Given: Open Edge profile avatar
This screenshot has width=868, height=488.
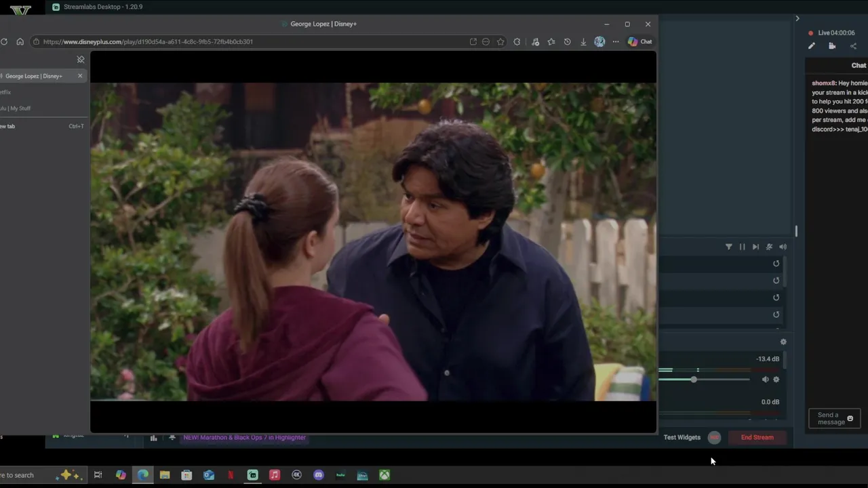Looking at the screenshot, I should click(599, 41).
